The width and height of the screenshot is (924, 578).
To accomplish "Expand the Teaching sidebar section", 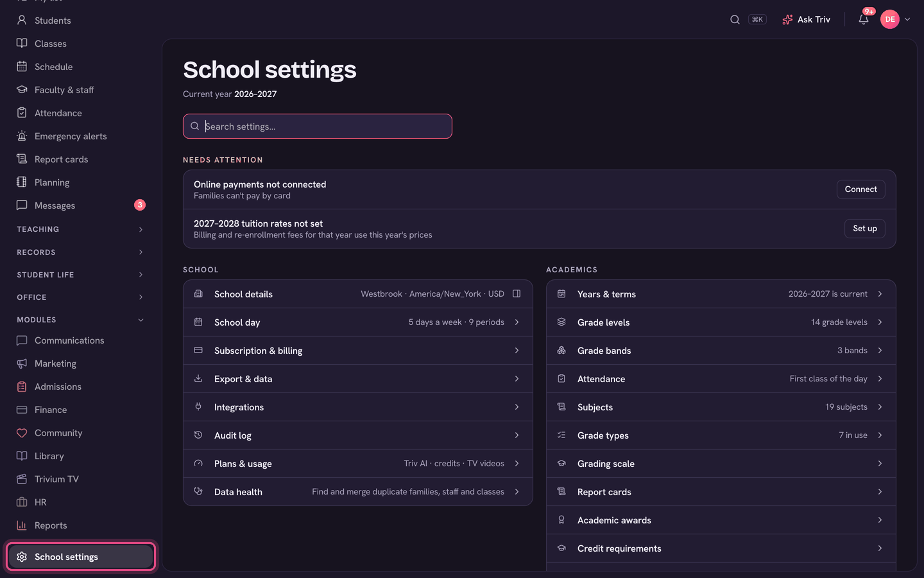I will coord(80,229).
